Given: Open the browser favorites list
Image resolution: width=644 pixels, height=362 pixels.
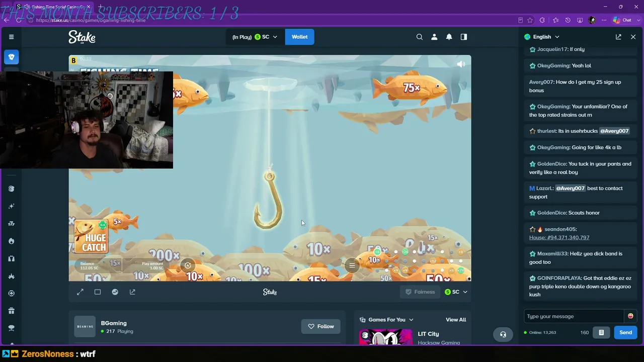Looking at the screenshot, I should tap(555, 20).
